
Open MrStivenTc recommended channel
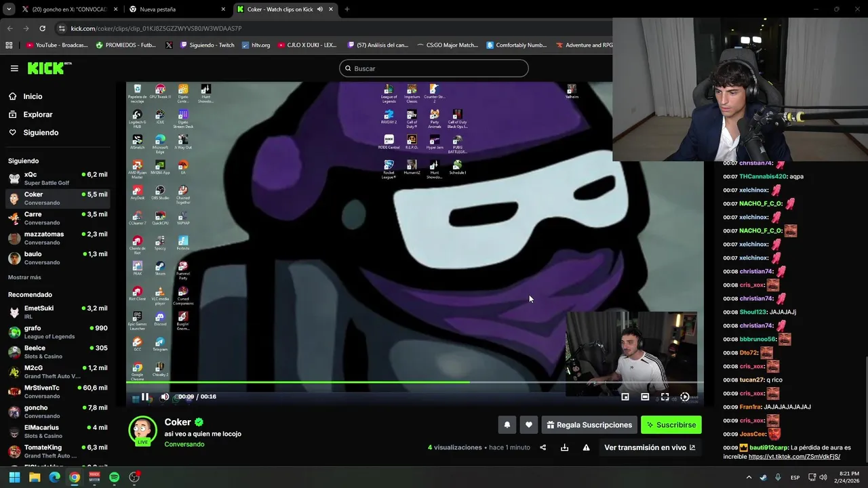tap(58, 392)
